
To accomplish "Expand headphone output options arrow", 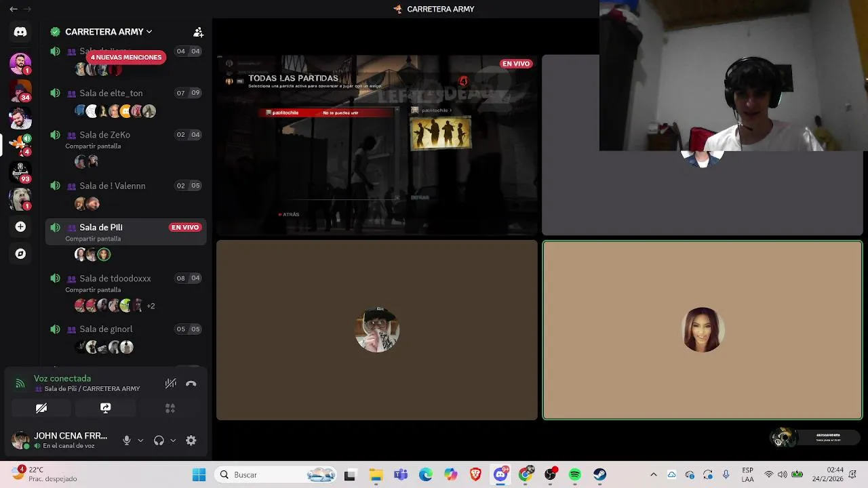I will pos(173,441).
